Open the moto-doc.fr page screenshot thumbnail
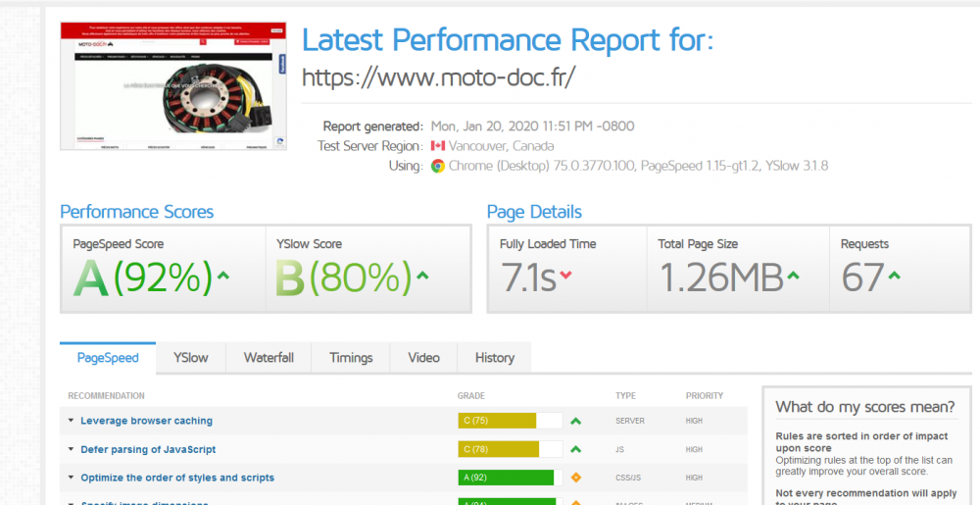 coord(173,86)
